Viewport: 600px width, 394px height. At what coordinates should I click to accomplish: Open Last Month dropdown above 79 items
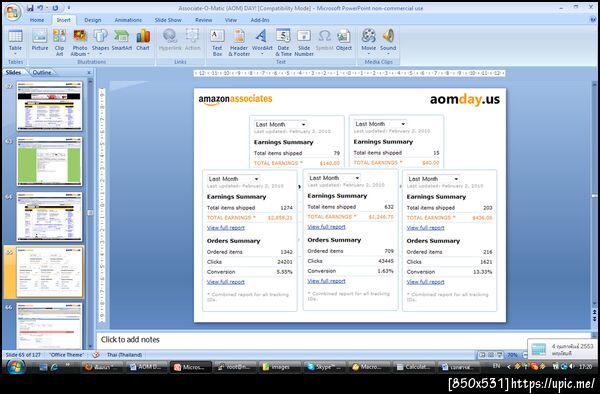pos(281,124)
